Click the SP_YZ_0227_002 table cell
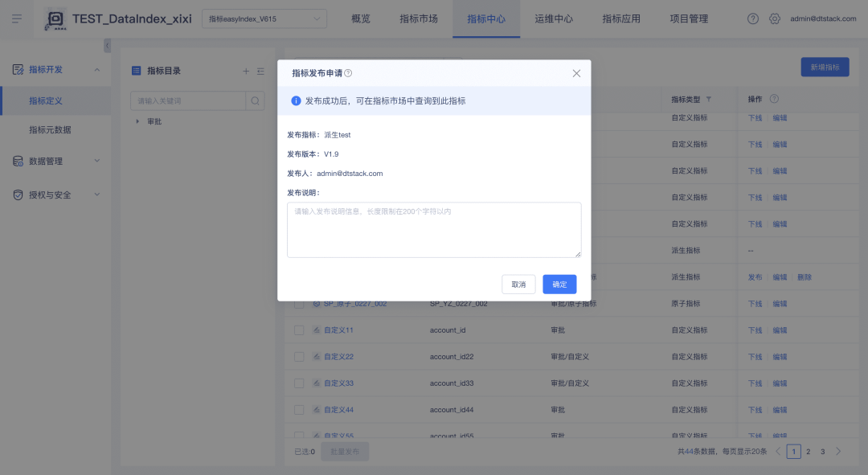The height and width of the screenshot is (475, 868). tap(458, 304)
